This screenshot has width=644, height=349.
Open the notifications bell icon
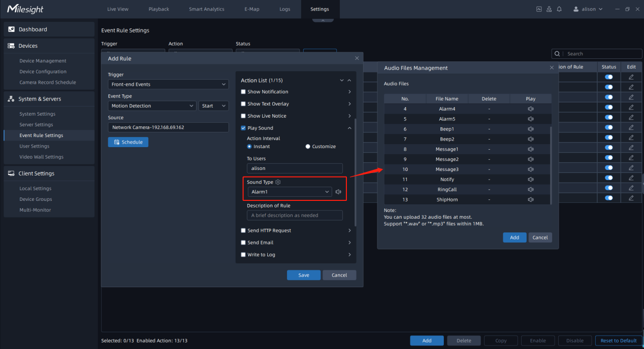(559, 9)
